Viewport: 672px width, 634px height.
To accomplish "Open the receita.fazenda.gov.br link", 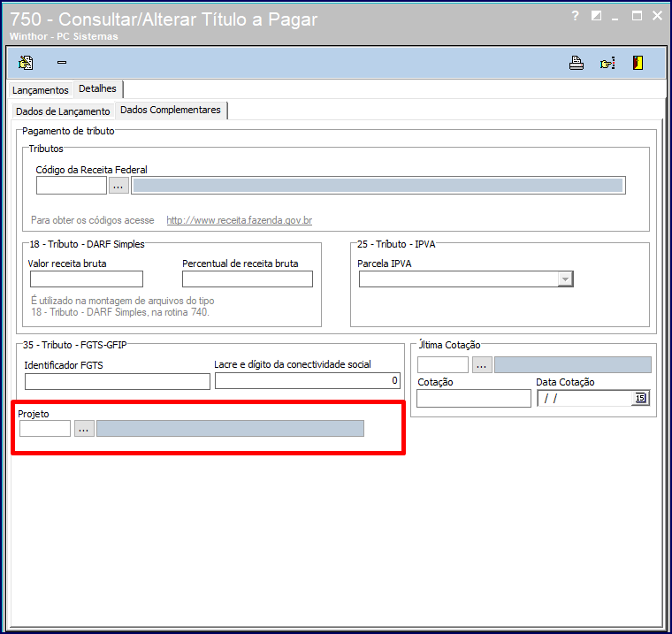I will pos(239,220).
